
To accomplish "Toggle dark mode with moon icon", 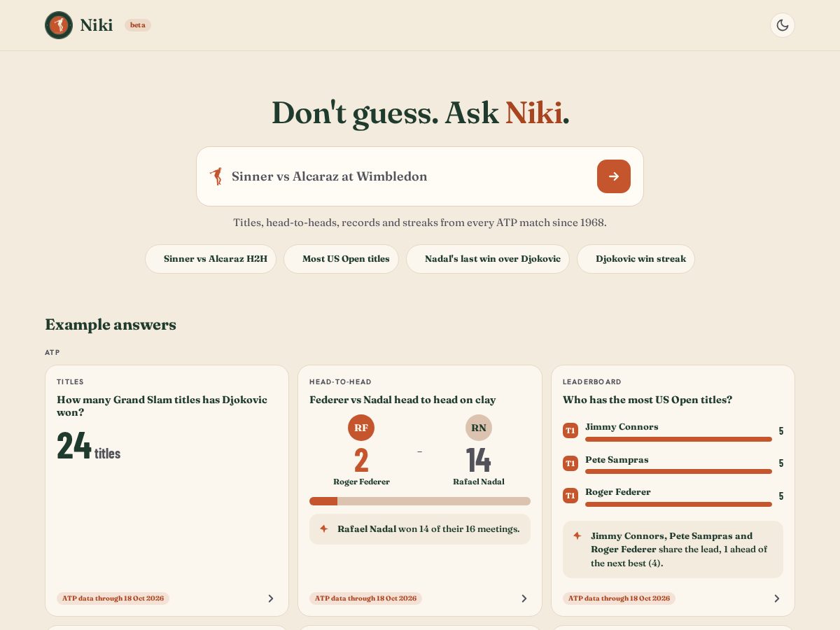I will coord(783,25).
